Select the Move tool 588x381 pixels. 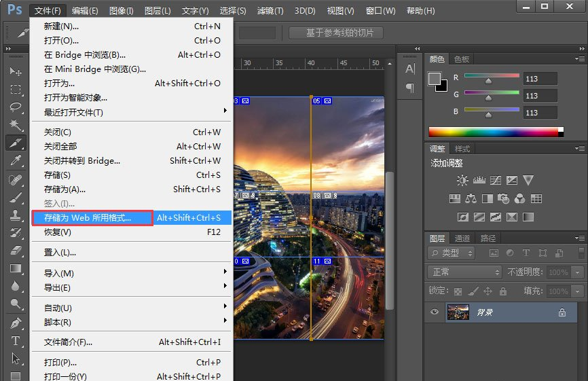click(x=16, y=71)
